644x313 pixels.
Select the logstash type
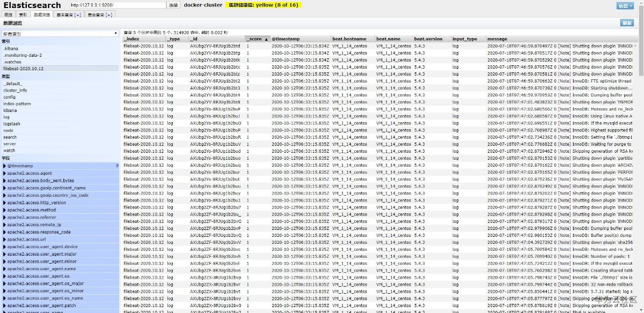(12, 124)
